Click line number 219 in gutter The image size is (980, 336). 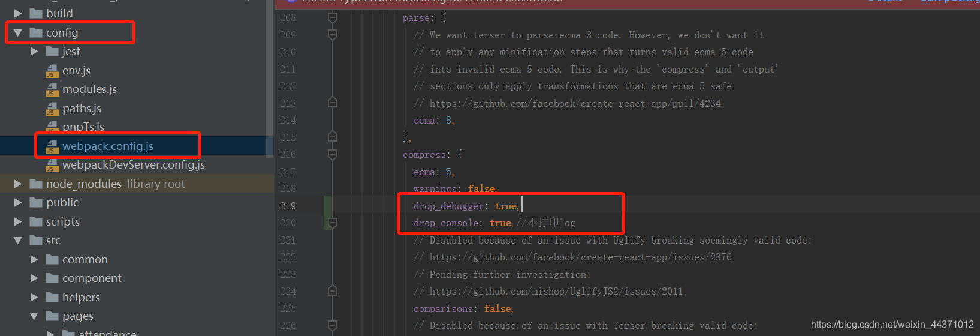tap(288, 206)
